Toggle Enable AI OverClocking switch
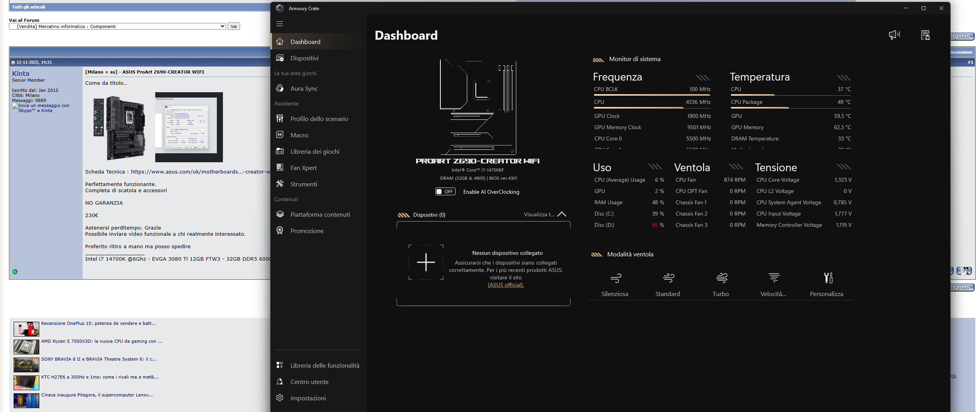 tap(445, 191)
